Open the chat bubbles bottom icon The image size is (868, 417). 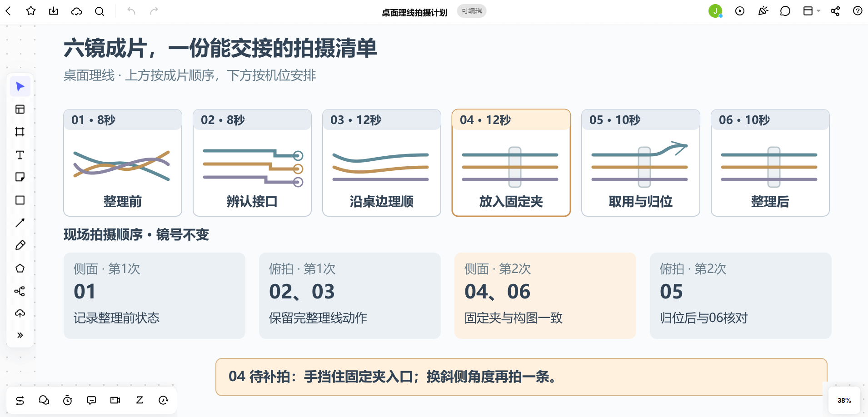point(44,400)
